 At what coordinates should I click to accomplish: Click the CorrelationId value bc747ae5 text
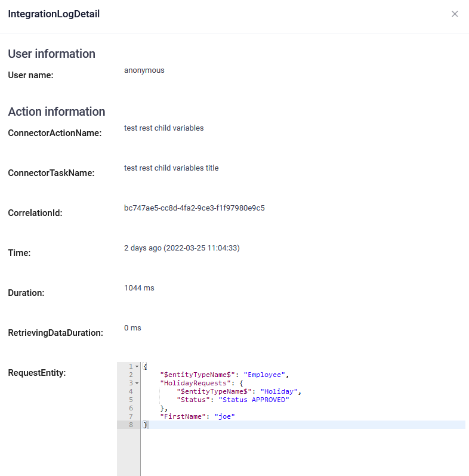click(194, 208)
